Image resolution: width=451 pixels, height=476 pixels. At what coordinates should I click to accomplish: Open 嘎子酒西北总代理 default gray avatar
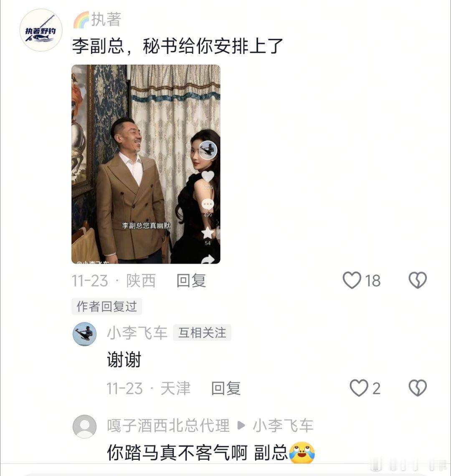[x=84, y=426]
